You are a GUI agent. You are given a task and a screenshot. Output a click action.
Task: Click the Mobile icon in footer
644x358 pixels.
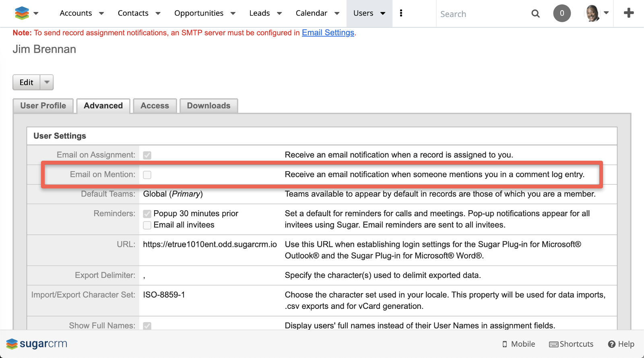pyautogui.click(x=505, y=344)
